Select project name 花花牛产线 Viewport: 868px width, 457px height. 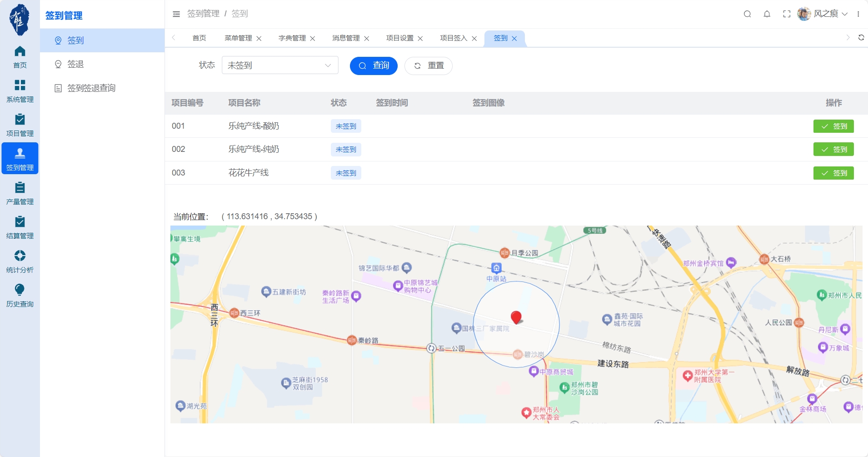point(249,173)
